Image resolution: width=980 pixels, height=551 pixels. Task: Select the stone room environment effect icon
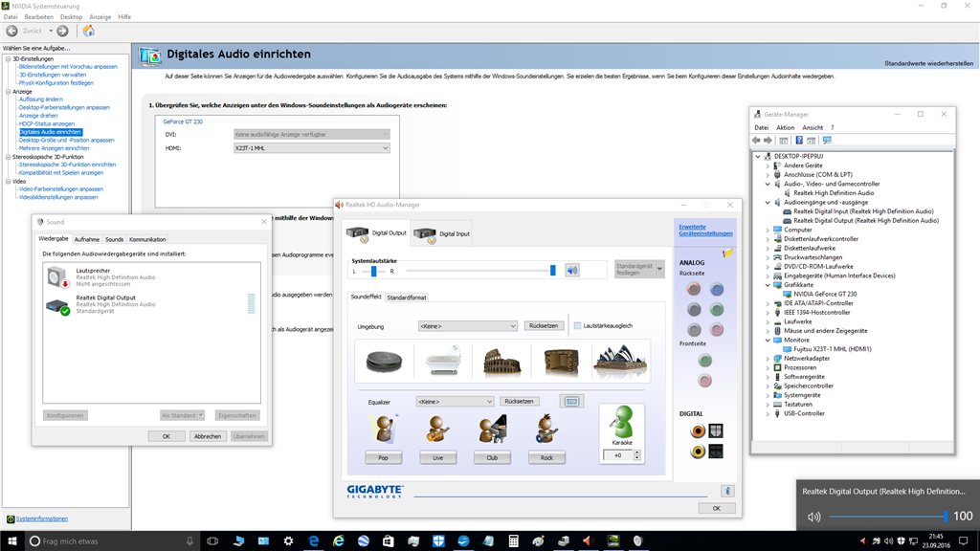pyautogui.click(x=384, y=361)
